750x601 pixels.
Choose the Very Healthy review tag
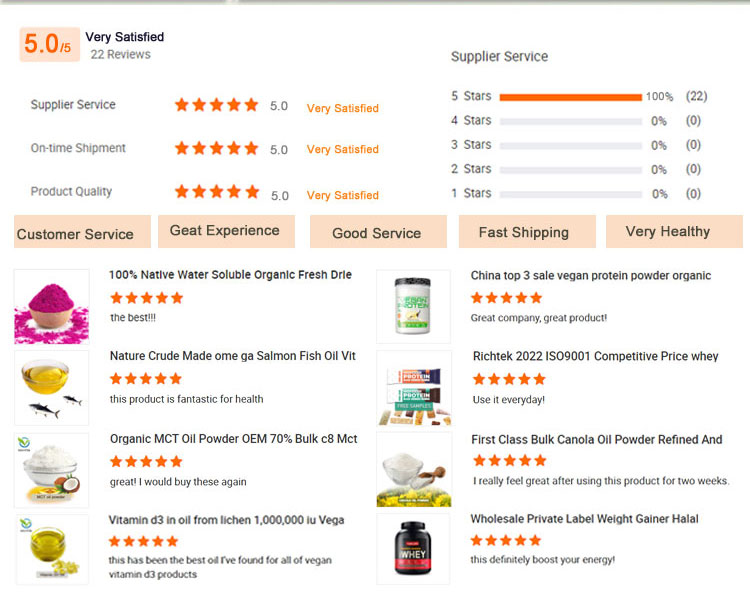point(673,231)
